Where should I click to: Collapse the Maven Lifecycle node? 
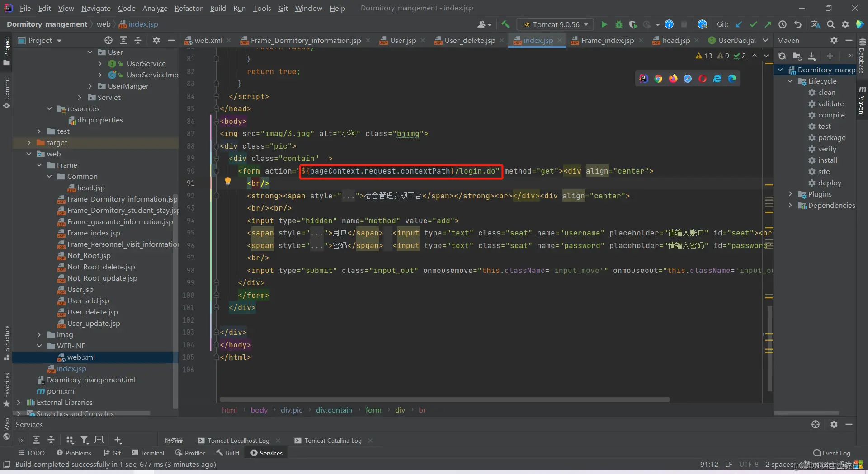tap(790, 81)
